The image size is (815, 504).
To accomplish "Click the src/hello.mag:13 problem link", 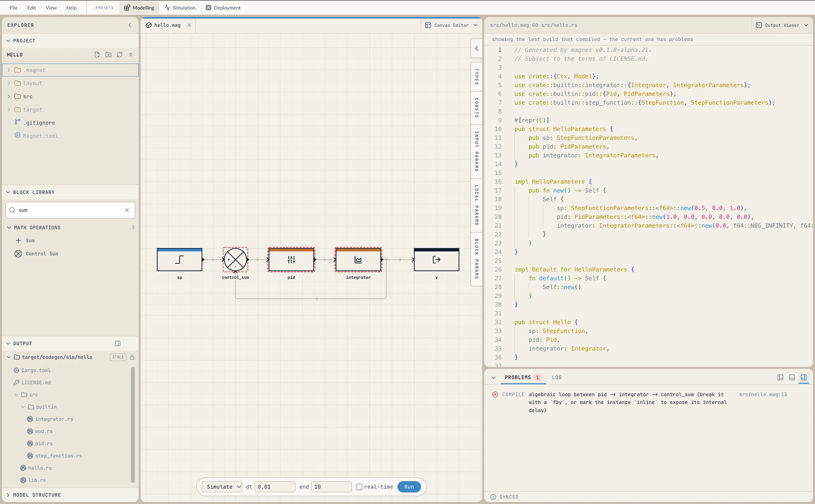I will [763, 394].
